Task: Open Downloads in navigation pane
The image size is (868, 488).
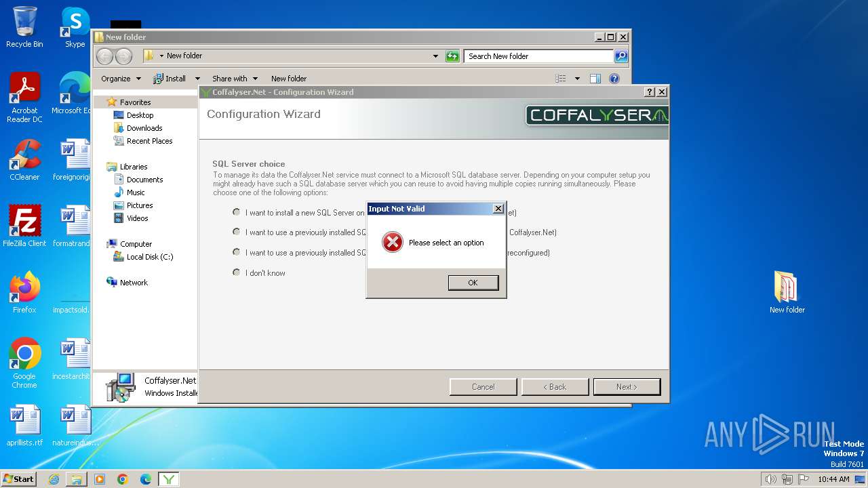Action: point(144,128)
